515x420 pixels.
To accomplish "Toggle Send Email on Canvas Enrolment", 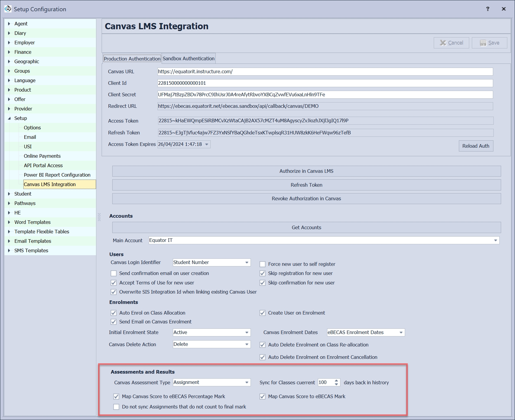I will [113, 322].
